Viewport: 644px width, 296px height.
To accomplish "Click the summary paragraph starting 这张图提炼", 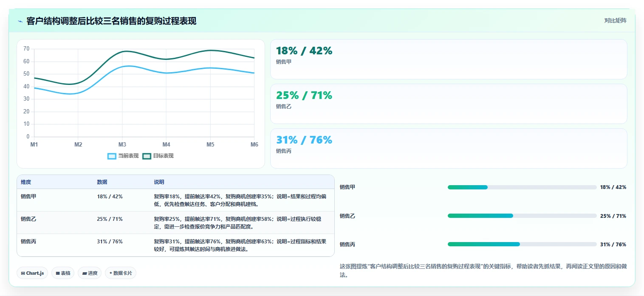I will [483, 271].
